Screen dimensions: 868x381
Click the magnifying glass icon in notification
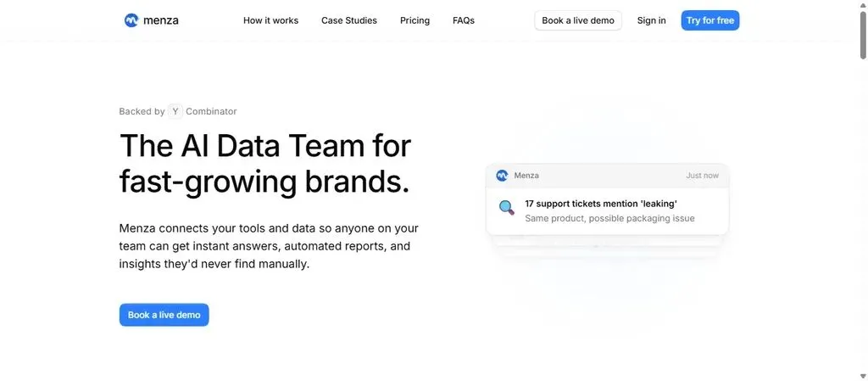pyautogui.click(x=507, y=208)
